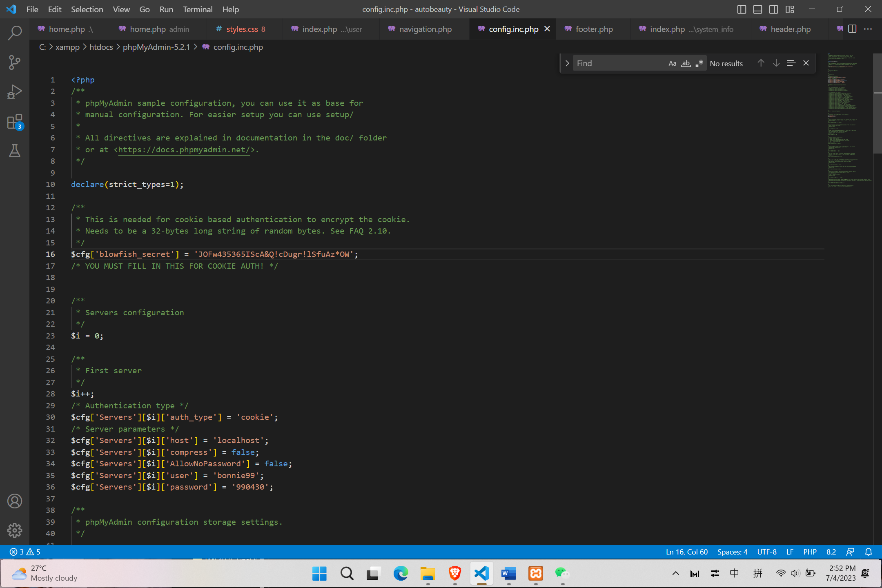The image size is (882, 588).
Task: Open the Manage gear settings menu
Action: tap(15, 530)
